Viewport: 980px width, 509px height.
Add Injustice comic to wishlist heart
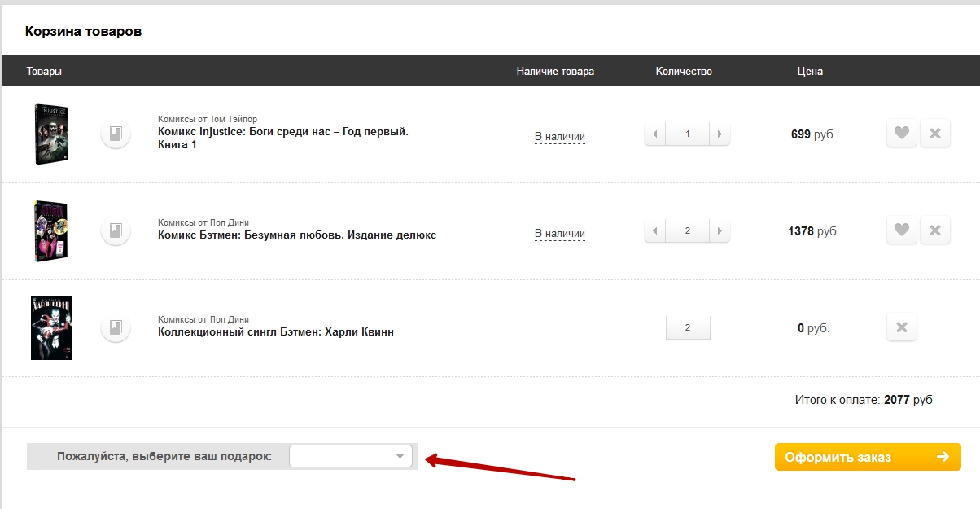901,134
